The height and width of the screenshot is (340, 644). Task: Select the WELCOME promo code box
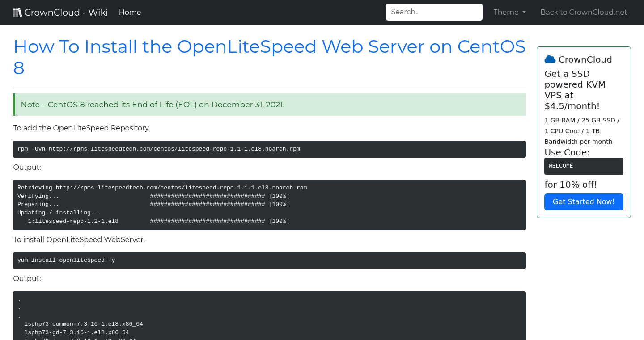[x=584, y=166]
